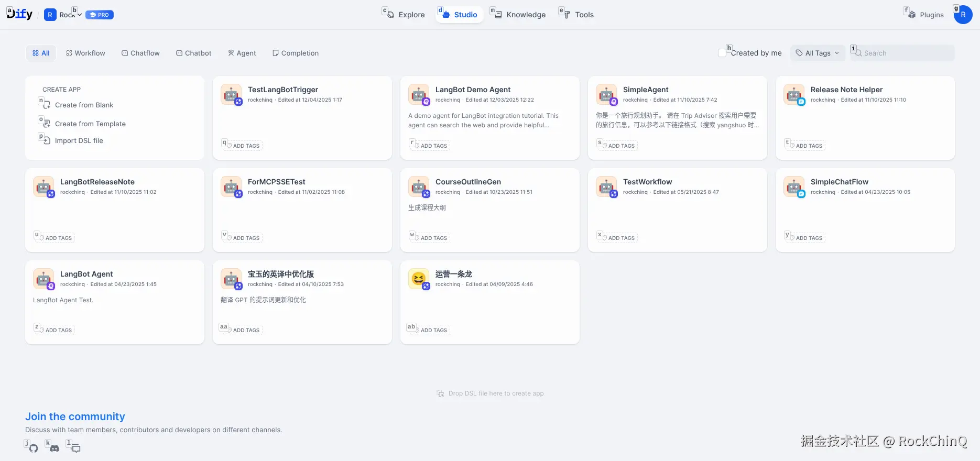
Task: Filter apps by Chatbot type
Action: tap(193, 53)
